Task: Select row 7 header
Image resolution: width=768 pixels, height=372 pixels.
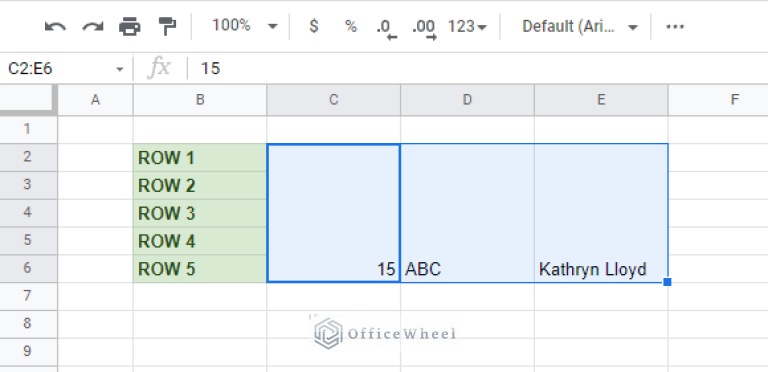Action: coord(28,296)
